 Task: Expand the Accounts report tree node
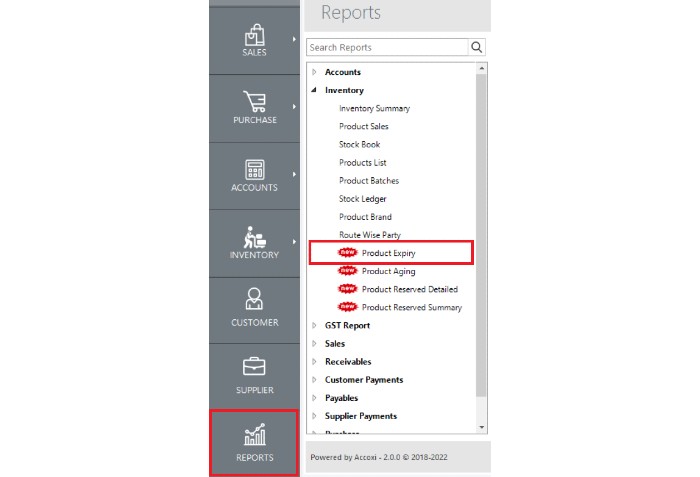[314, 72]
